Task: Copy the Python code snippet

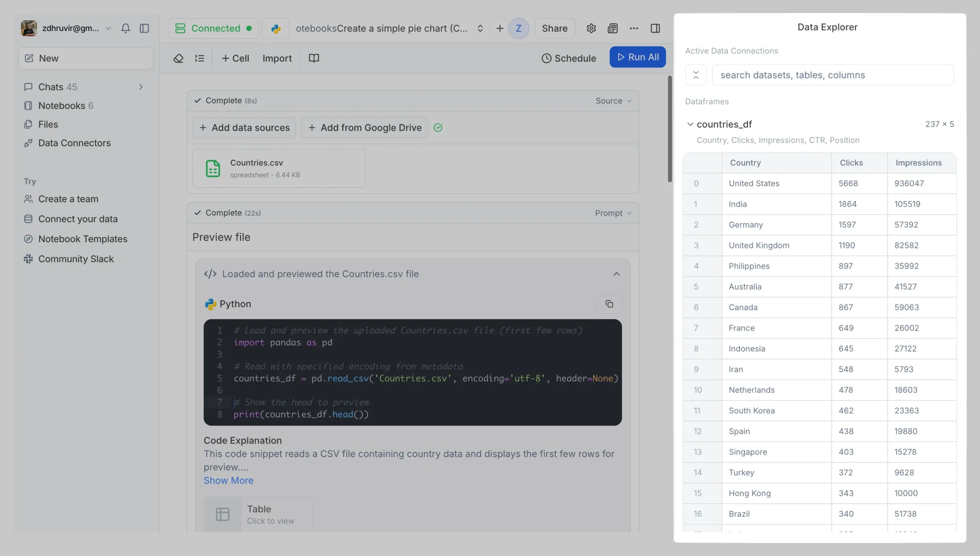Action: [609, 304]
